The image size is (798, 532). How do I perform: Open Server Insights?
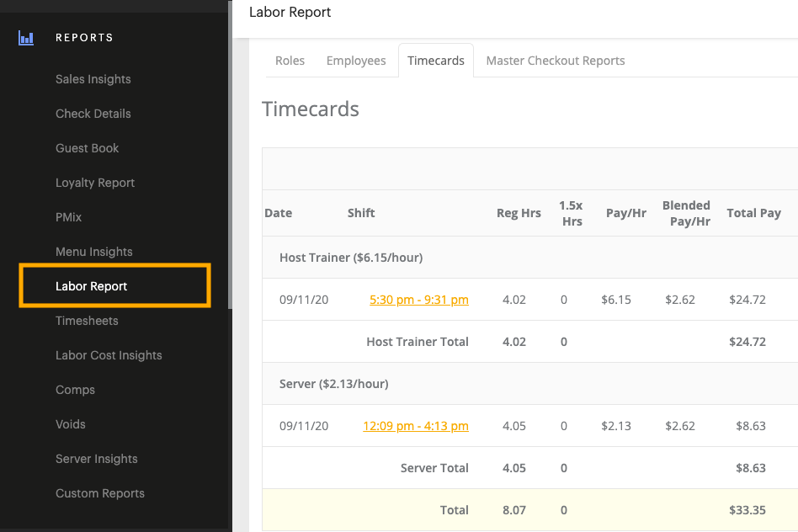96,459
